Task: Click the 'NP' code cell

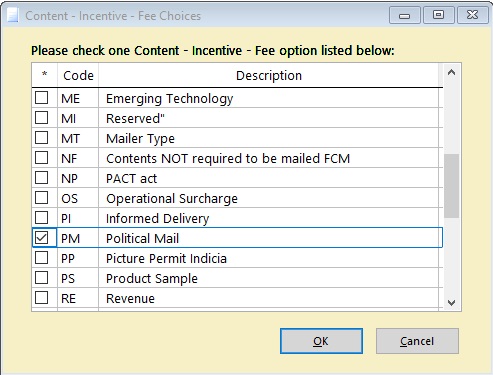Action: (x=78, y=178)
